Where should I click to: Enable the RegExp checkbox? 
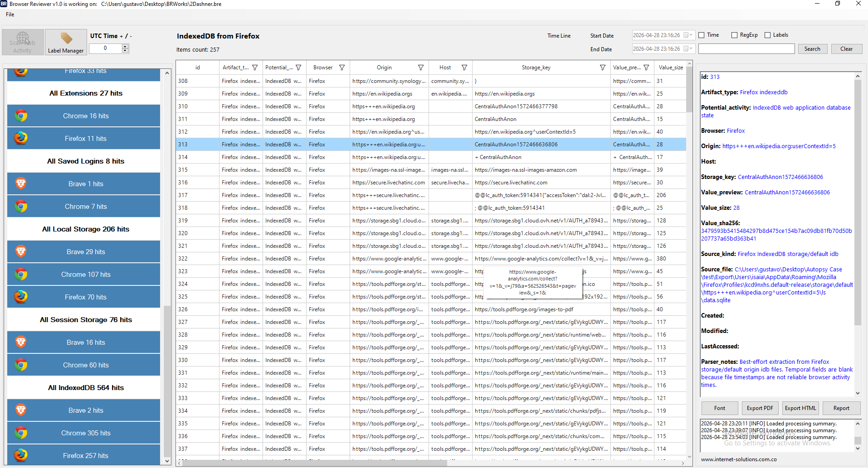(735, 35)
